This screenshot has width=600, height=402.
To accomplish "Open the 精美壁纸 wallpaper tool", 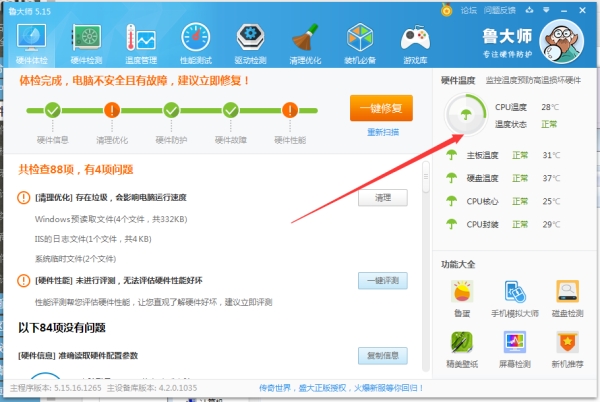I will coord(462,350).
